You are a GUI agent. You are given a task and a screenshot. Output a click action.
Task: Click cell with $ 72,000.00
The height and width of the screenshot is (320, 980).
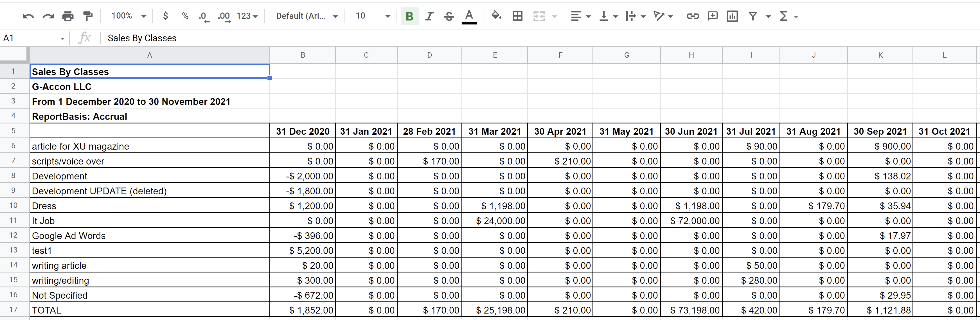[x=691, y=221]
